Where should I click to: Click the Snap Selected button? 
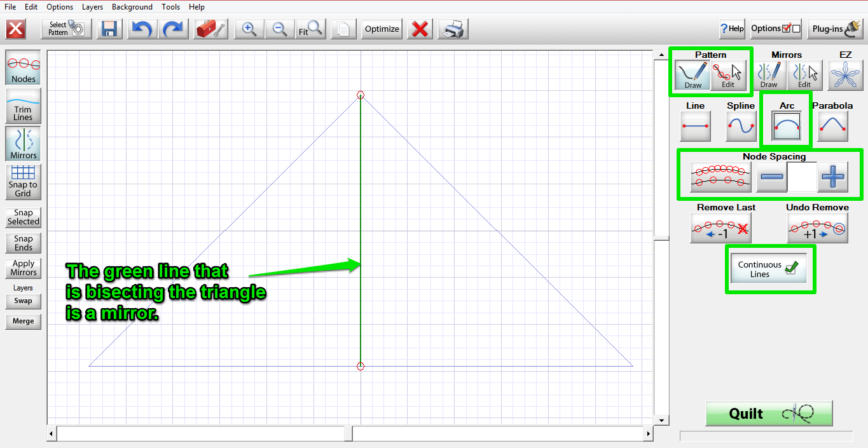click(24, 217)
